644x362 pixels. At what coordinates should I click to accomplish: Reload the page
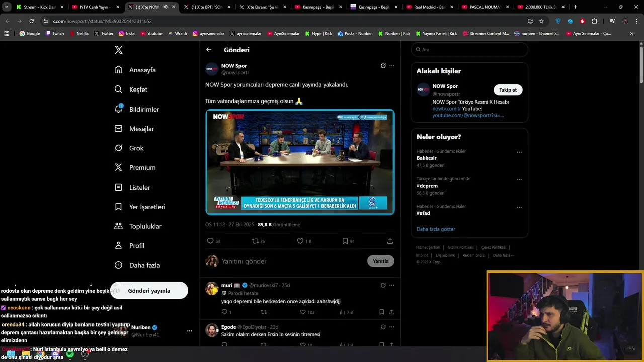tap(31, 21)
